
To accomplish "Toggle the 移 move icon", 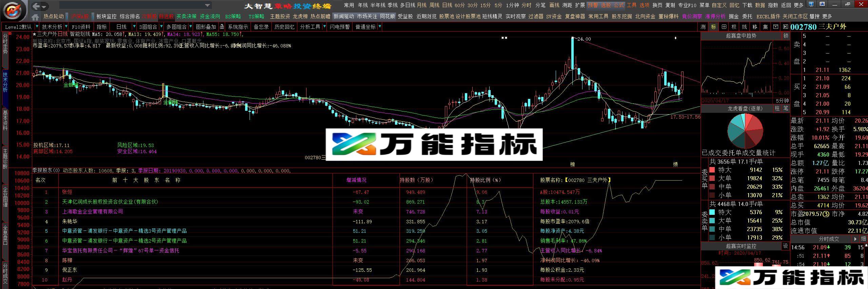I will click(x=755, y=27).
